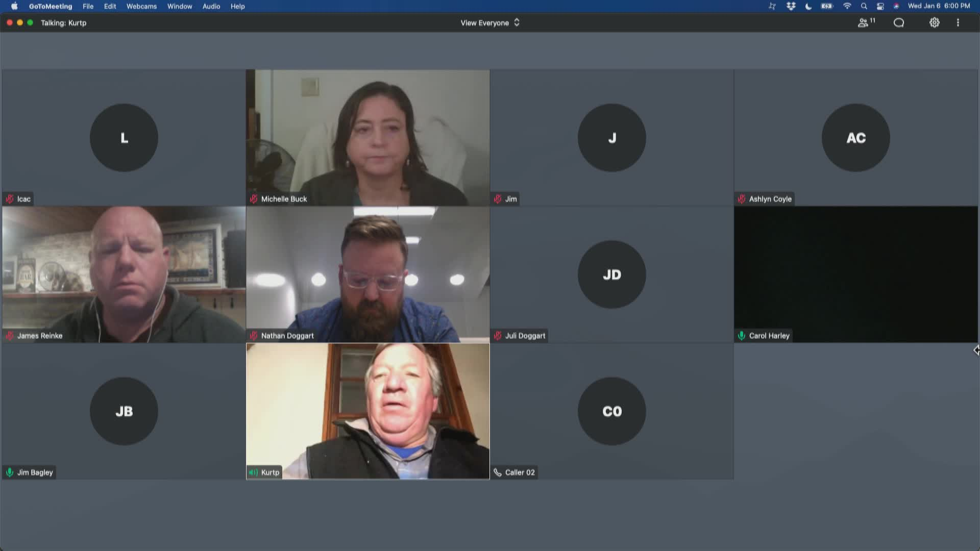Image resolution: width=980 pixels, height=551 pixels.
Task: Click the J avatar circle
Action: pos(612,138)
